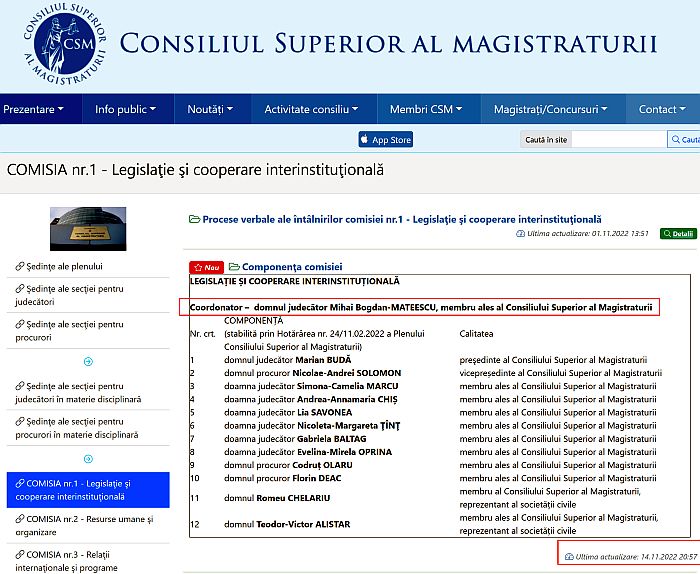Open 'Procese verbale ale întâlnirilor comisiei' folder link
700x574 pixels.
(402, 219)
